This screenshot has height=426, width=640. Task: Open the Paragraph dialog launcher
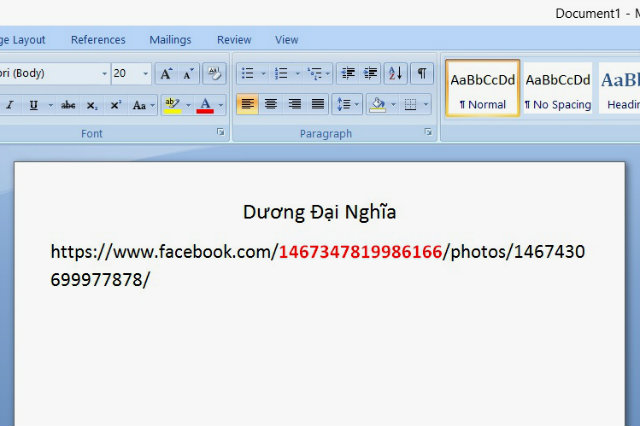[x=428, y=132]
